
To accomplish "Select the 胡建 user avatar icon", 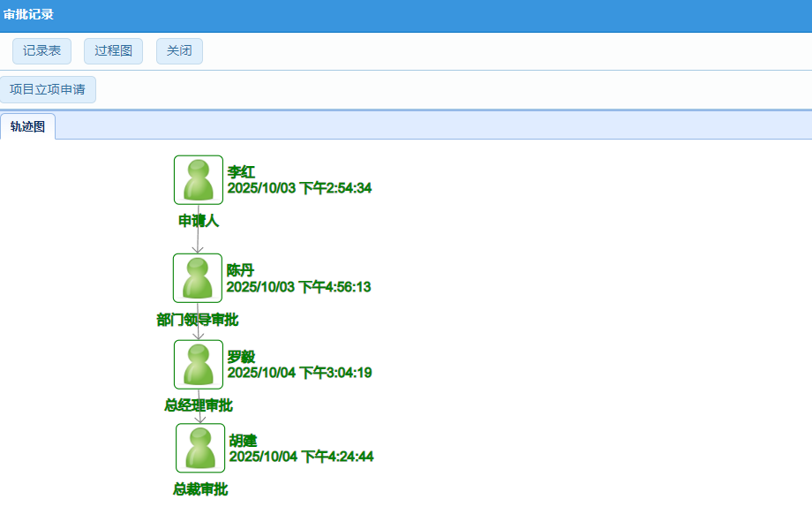I will [200, 448].
